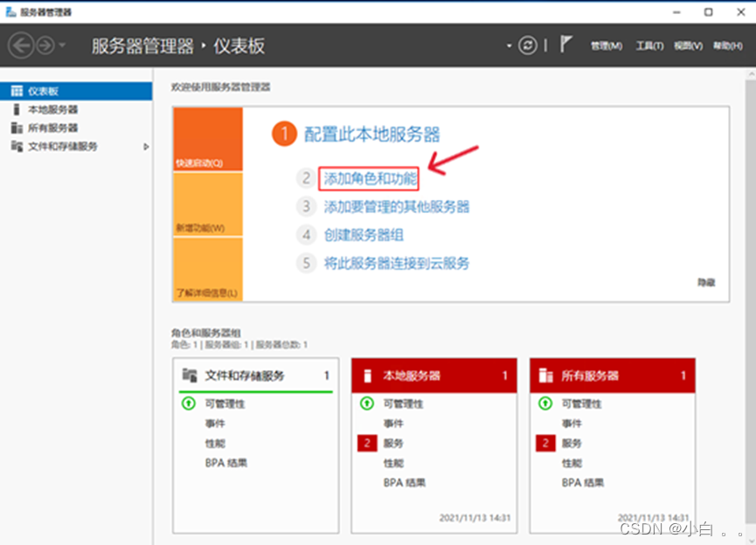756x545 pixels.
Task: Click the Server Manager title bar icon
Action: click(10, 12)
